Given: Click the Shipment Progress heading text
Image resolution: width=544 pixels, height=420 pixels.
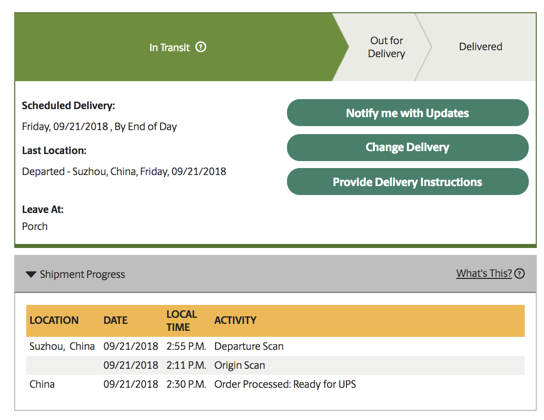Looking at the screenshot, I should tap(82, 274).
